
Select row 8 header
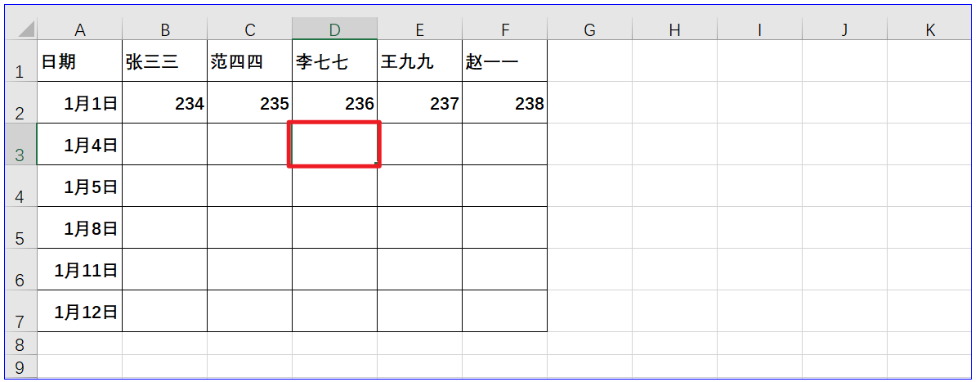[x=20, y=344]
